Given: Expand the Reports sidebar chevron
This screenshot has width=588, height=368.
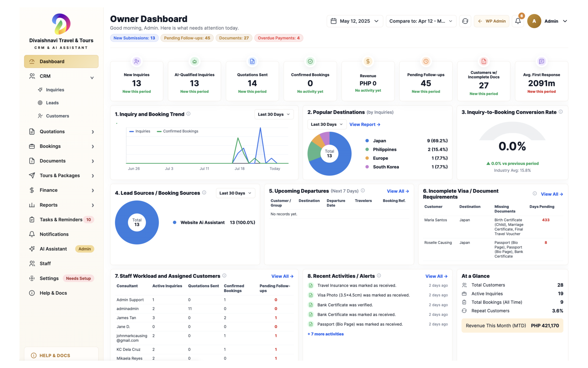Looking at the screenshot, I should point(93,205).
